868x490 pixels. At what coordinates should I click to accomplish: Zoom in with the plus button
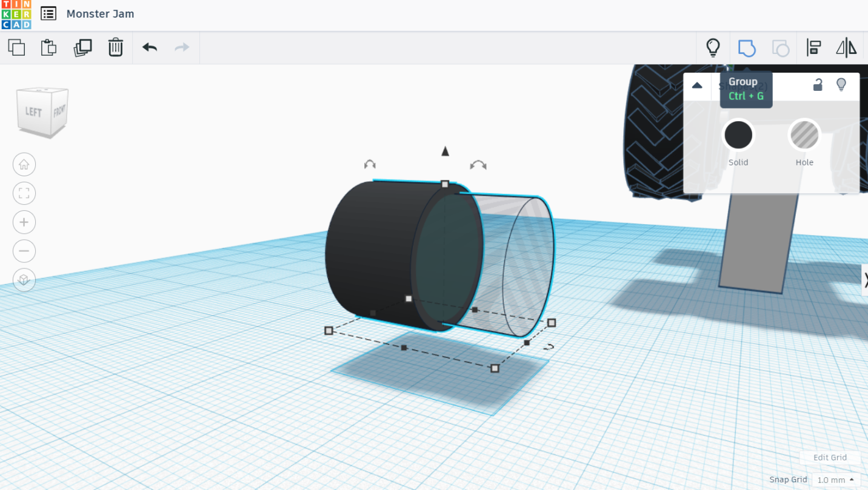tap(24, 222)
